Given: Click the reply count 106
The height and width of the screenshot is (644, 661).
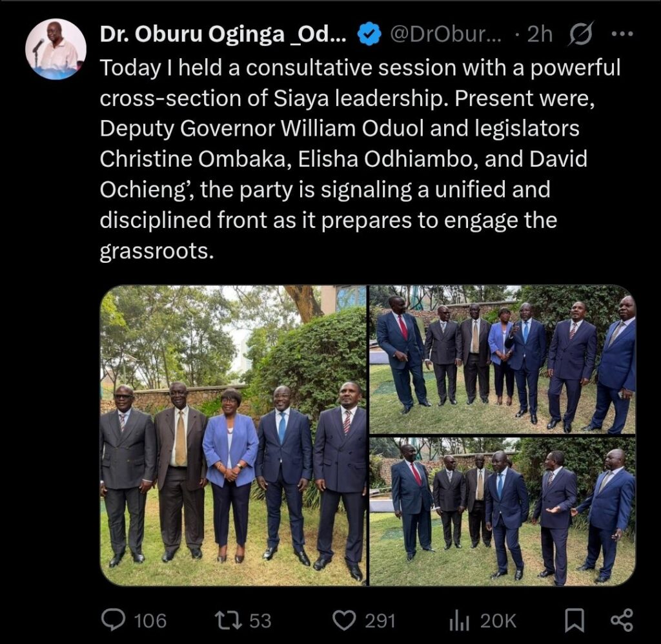Looking at the screenshot, I should 150,621.
